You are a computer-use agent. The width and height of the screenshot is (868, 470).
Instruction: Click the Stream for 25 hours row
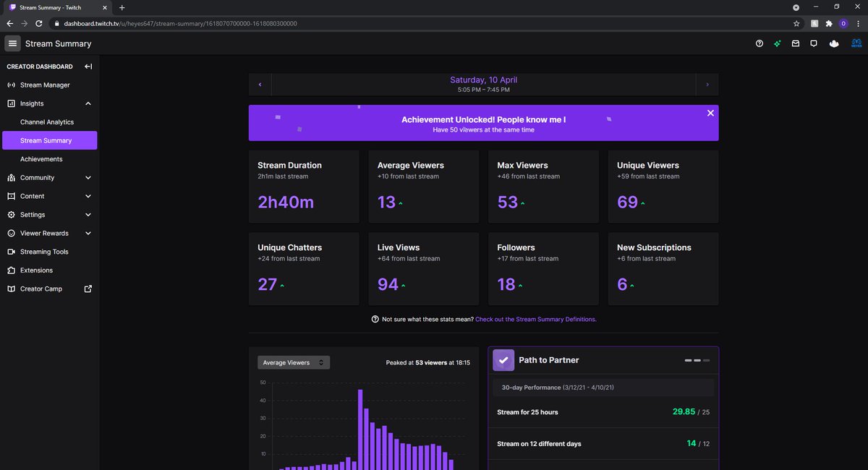(603, 412)
